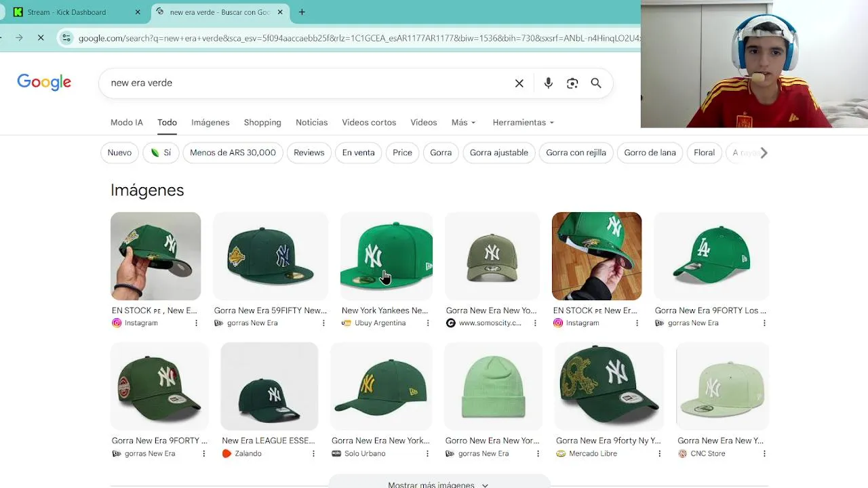Toggle the Sí leaf filter chip
Viewport: 868px width, 488px height.
coord(161,152)
